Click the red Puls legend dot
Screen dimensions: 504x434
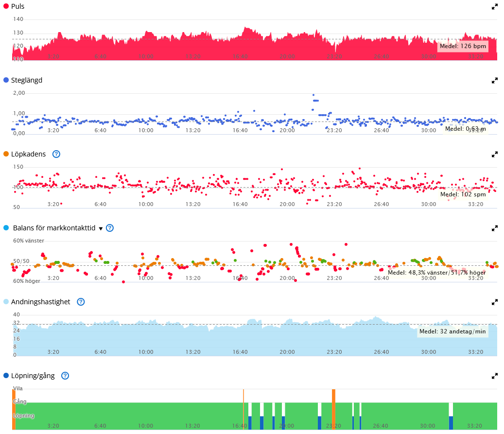click(6, 6)
